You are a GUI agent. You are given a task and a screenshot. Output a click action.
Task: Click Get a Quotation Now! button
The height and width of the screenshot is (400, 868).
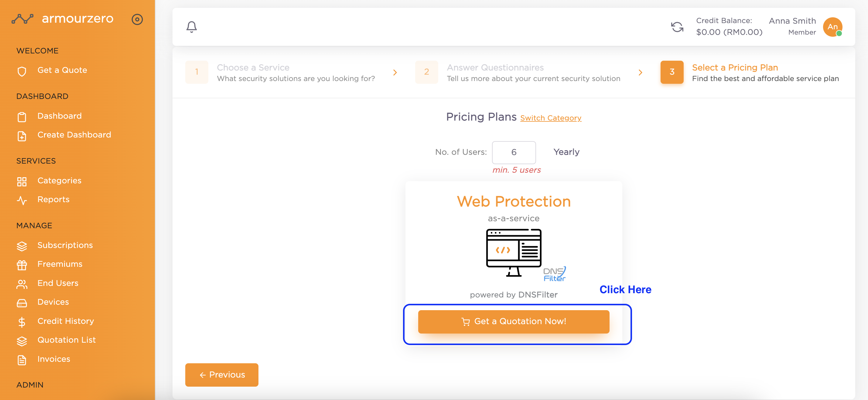[x=514, y=322]
